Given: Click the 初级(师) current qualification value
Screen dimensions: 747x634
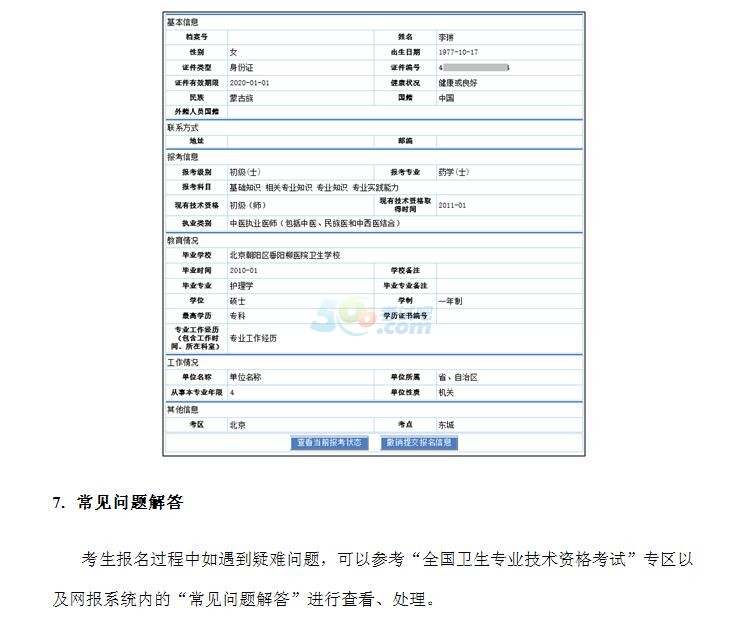Looking at the screenshot, I should click(x=248, y=205).
